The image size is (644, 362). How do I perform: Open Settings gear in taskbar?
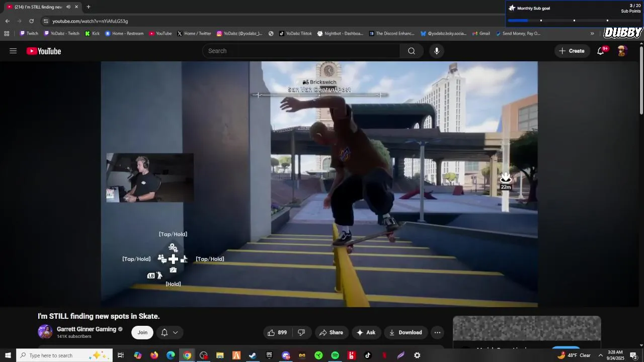point(417,355)
